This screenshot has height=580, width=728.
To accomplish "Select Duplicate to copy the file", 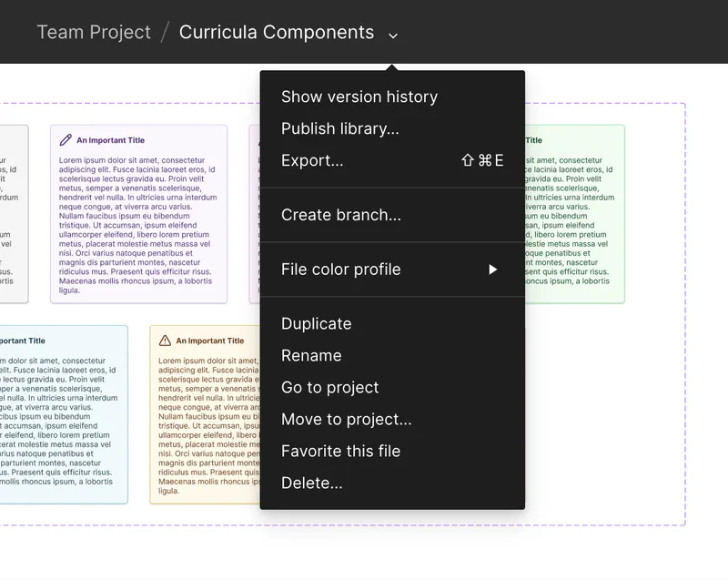I will pyautogui.click(x=316, y=323).
